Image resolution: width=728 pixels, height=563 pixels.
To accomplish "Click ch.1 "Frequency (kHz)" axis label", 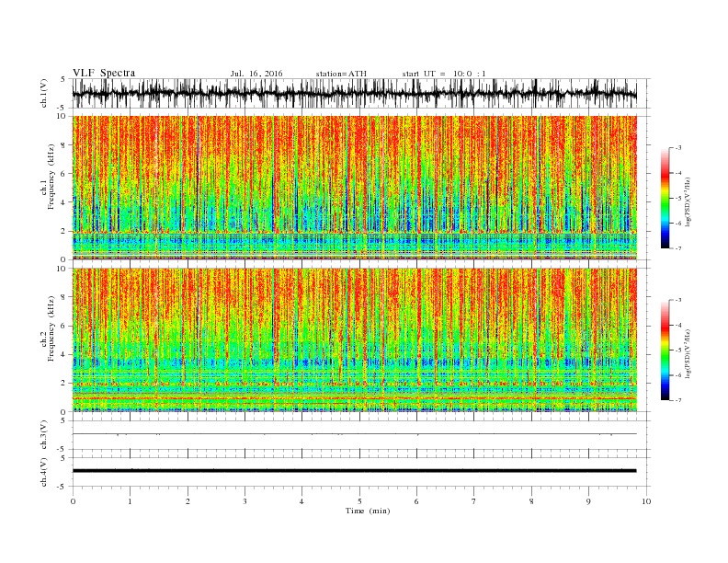I will tap(51, 177).
